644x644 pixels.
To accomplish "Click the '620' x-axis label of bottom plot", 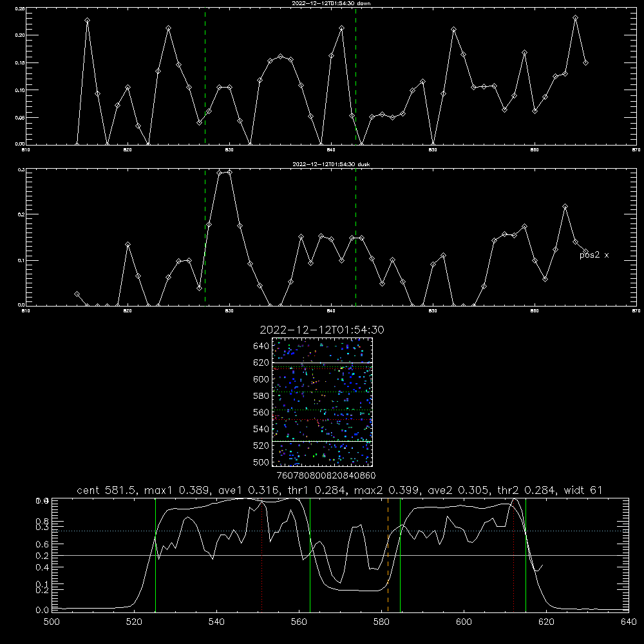I will coord(546,622).
